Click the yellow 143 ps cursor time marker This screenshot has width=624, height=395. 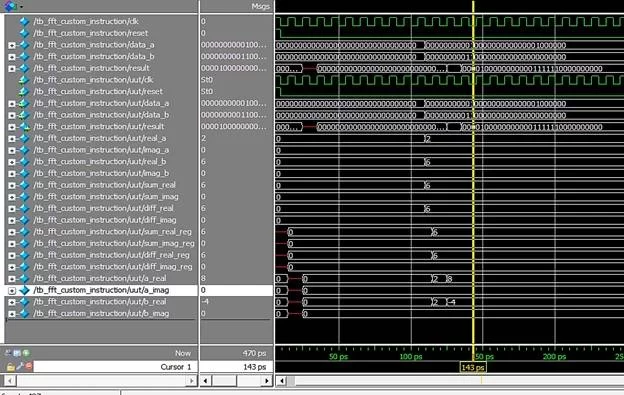coord(473,367)
